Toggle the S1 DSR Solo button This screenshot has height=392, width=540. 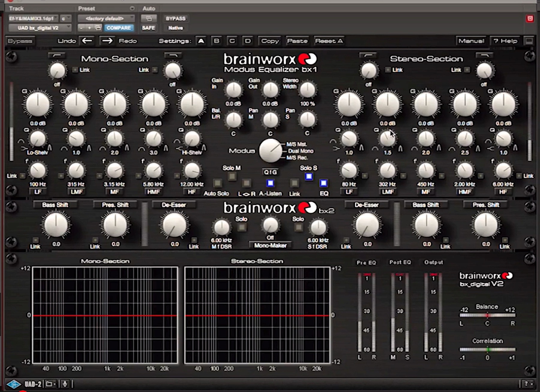(x=298, y=227)
